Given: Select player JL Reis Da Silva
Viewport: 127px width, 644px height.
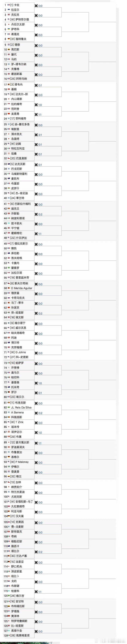Looking at the screenshot, I should pyautogui.click(x=21, y=408).
